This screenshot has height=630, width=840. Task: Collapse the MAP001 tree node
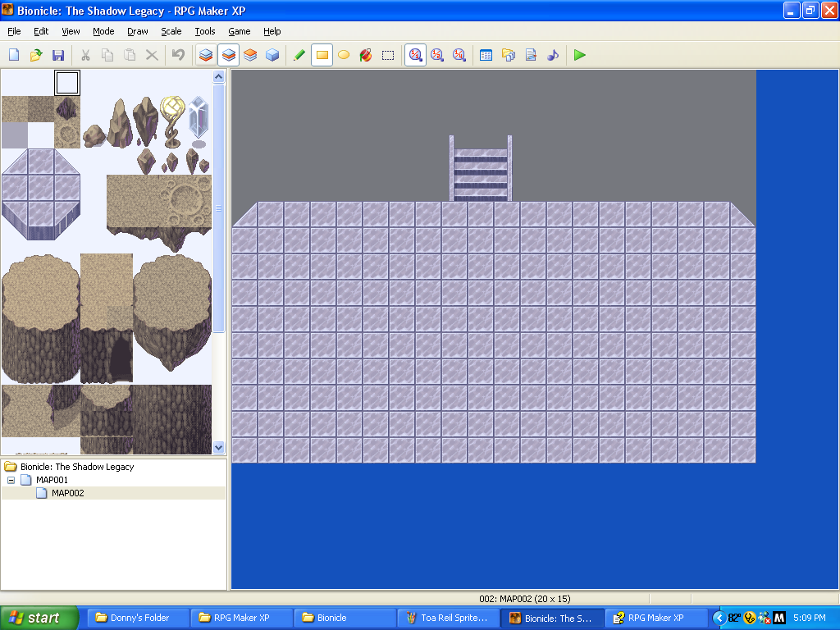pos(11,480)
